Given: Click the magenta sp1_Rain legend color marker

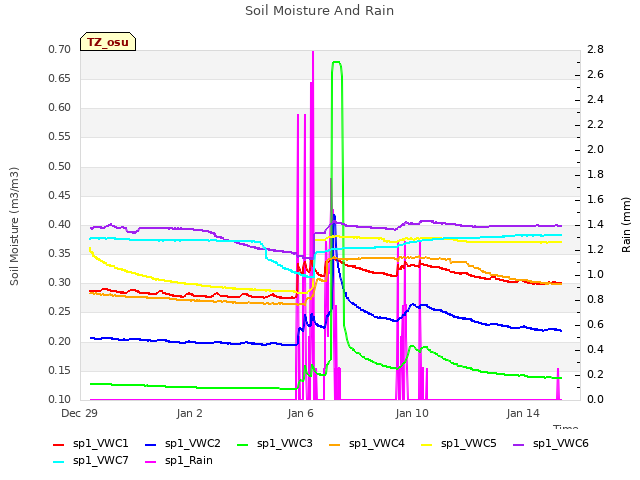Looking at the screenshot, I should click(x=151, y=462).
